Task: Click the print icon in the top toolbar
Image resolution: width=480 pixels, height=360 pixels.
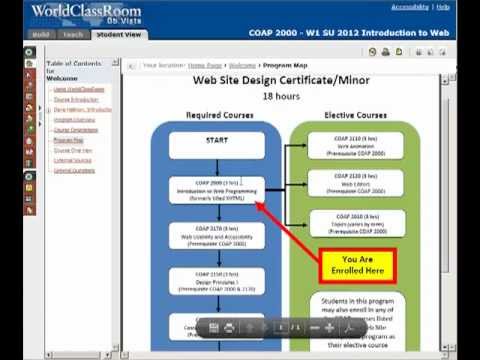Action: click(386, 52)
